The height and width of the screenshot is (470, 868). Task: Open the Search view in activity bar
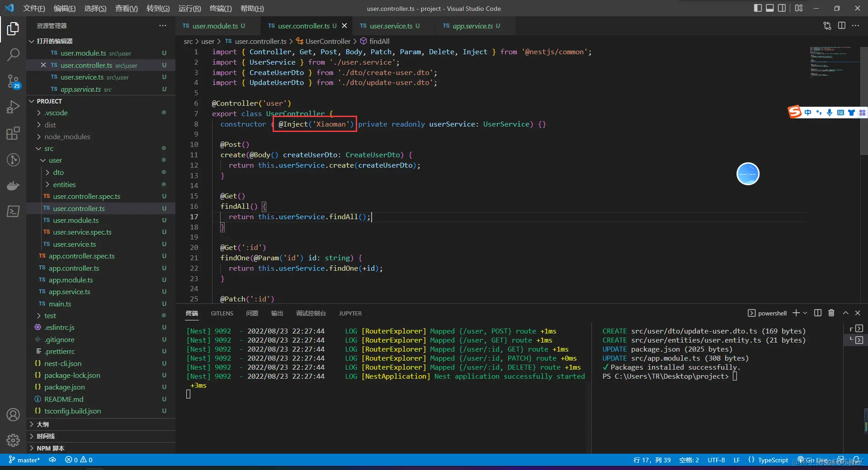point(13,55)
